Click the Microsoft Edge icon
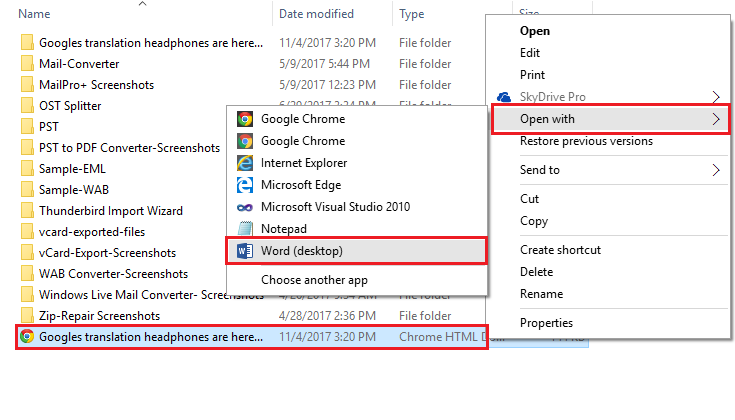The height and width of the screenshot is (420, 735). [x=245, y=185]
